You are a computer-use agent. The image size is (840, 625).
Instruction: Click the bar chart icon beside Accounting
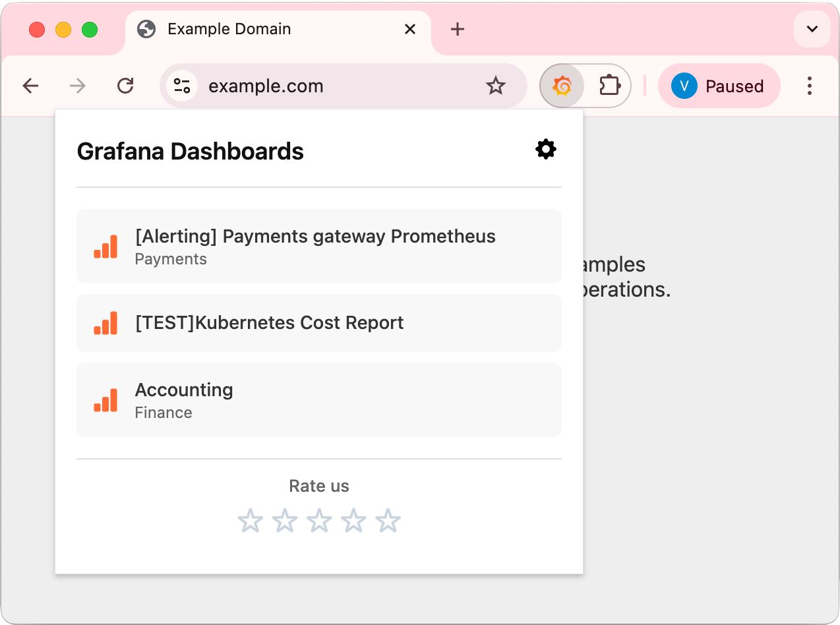click(105, 400)
